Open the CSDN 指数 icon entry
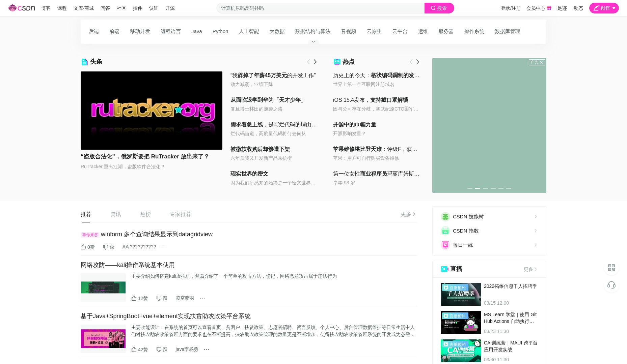This screenshot has height=364, width=627. [x=445, y=231]
